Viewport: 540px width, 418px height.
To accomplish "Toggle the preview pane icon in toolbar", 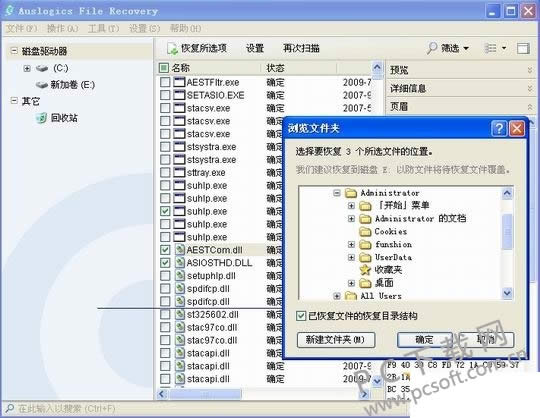I will coord(523,48).
